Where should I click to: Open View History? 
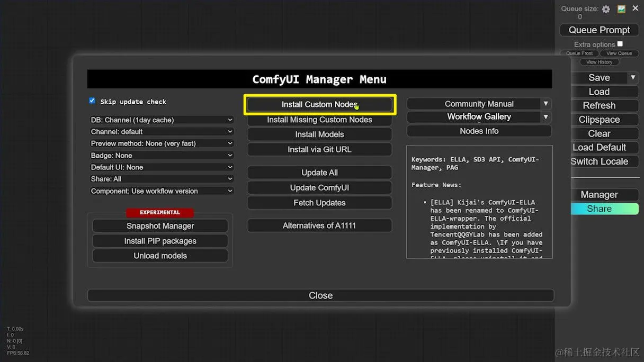click(x=599, y=62)
